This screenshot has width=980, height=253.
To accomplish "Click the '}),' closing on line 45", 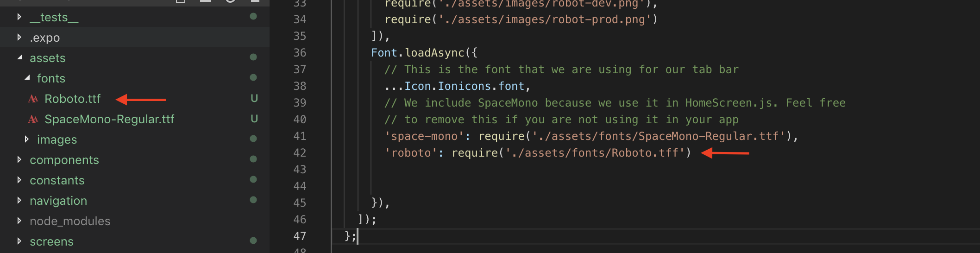I will pos(381,203).
